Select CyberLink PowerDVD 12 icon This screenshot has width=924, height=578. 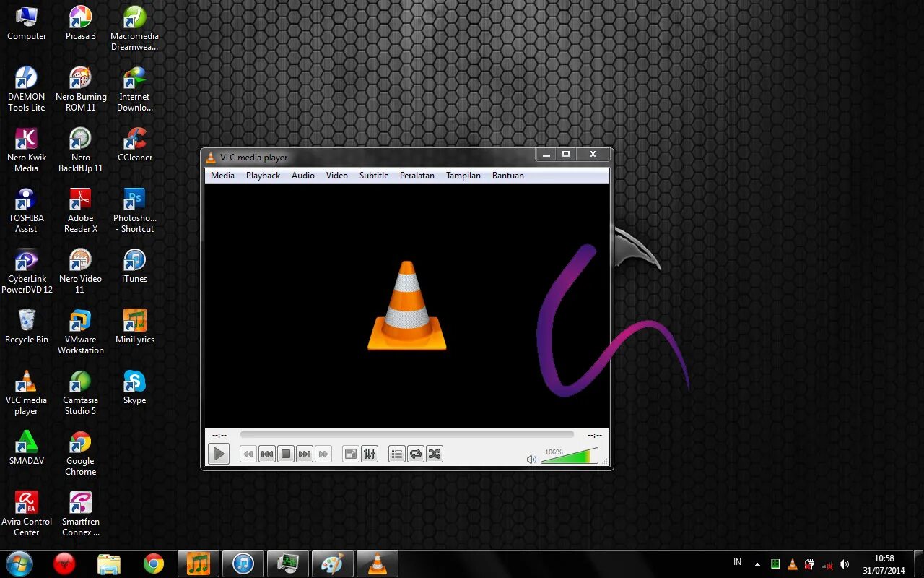tap(27, 272)
